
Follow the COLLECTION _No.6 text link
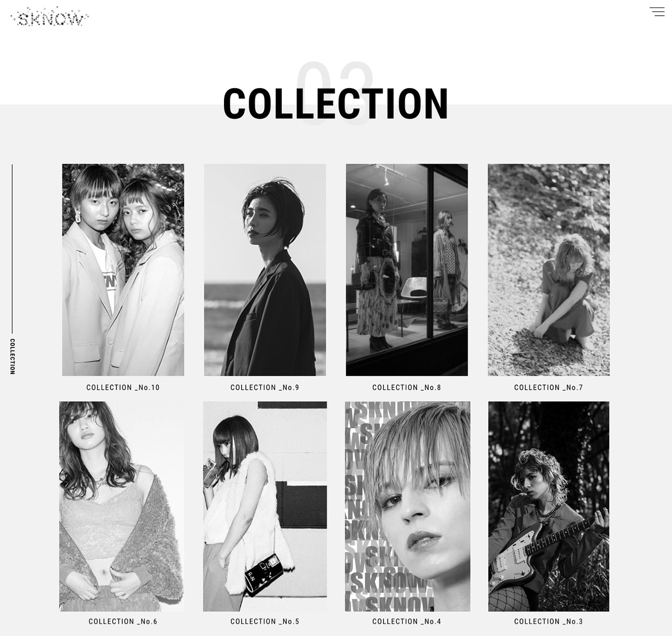[123, 621]
